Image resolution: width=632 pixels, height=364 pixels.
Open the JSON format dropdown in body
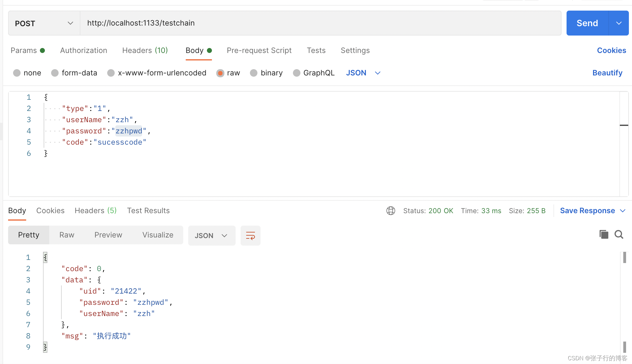(363, 72)
